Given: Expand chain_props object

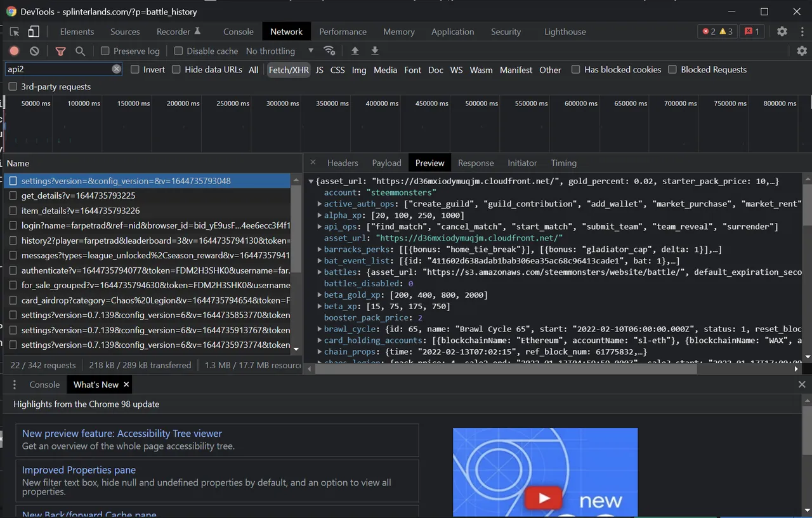Looking at the screenshot, I should (320, 352).
